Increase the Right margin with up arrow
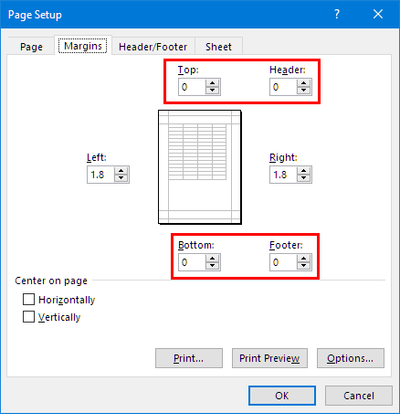Image resolution: width=400 pixels, height=414 pixels. click(303, 171)
